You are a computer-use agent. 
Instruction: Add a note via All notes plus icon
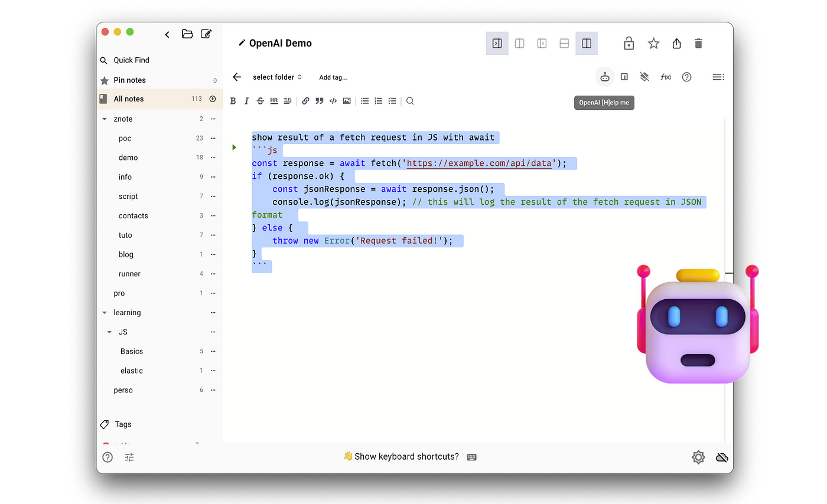(213, 99)
